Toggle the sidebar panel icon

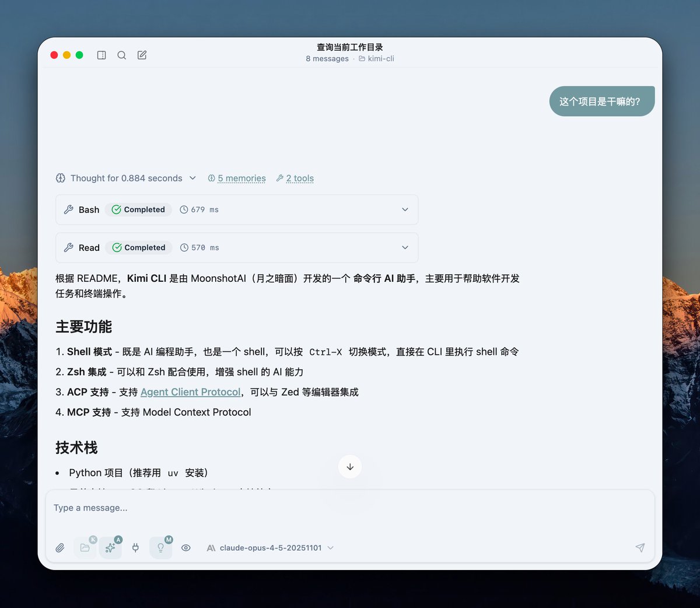point(101,55)
